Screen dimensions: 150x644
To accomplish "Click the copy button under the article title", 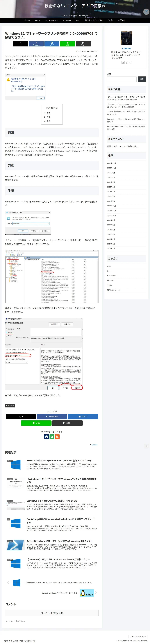I will point(83,44).
